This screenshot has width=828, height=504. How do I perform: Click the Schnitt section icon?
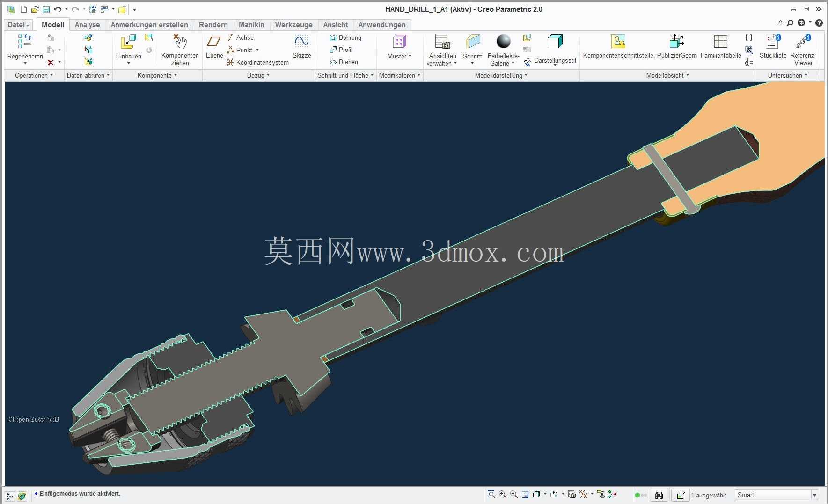(473, 41)
